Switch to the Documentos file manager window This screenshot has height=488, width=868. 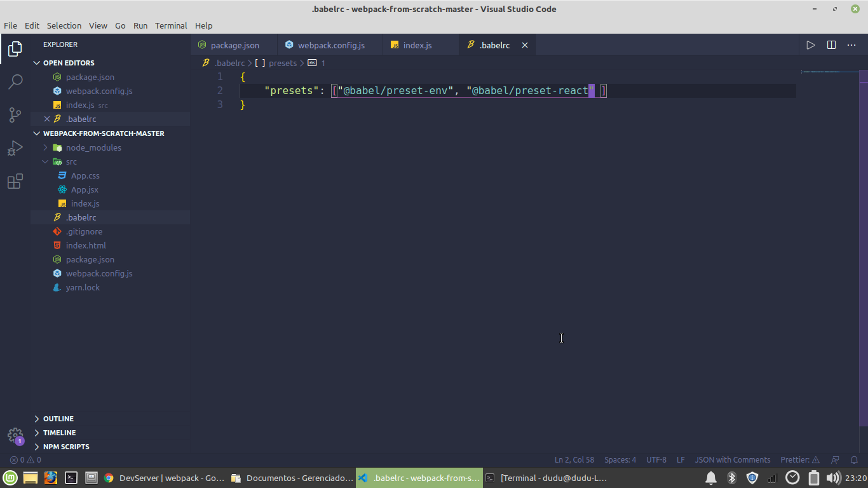pyautogui.click(x=292, y=478)
